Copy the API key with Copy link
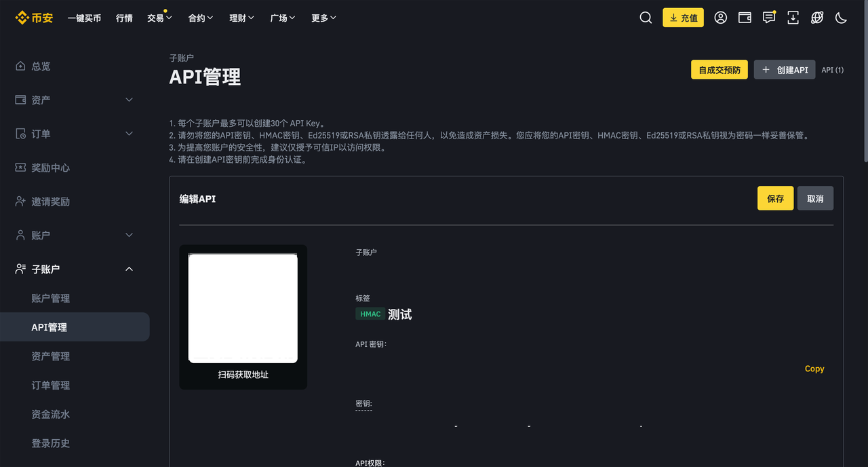Image resolution: width=868 pixels, height=467 pixels. (x=814, y=369)
